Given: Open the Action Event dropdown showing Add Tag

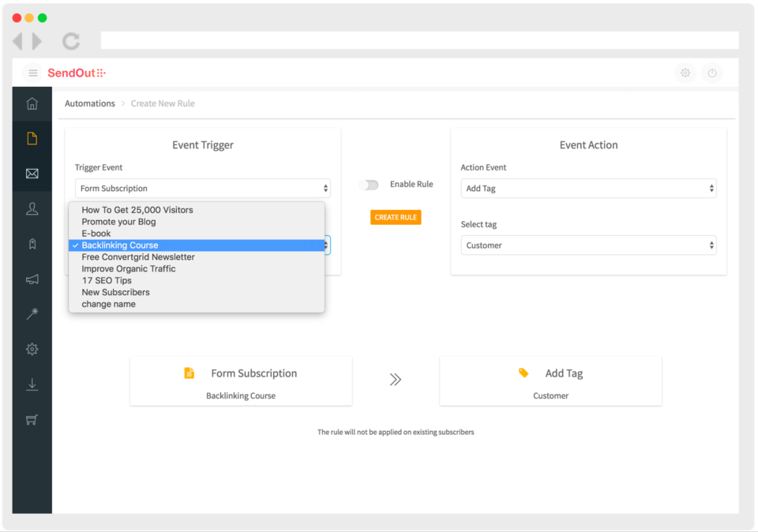Looking at the screenshot, I should click(588, 188).
